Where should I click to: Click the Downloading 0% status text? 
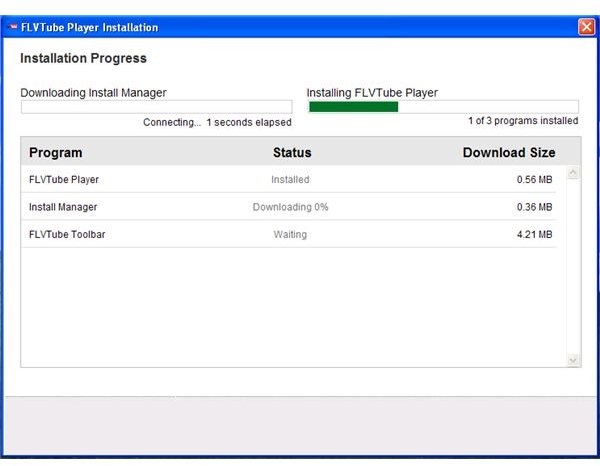coord(290,207)
